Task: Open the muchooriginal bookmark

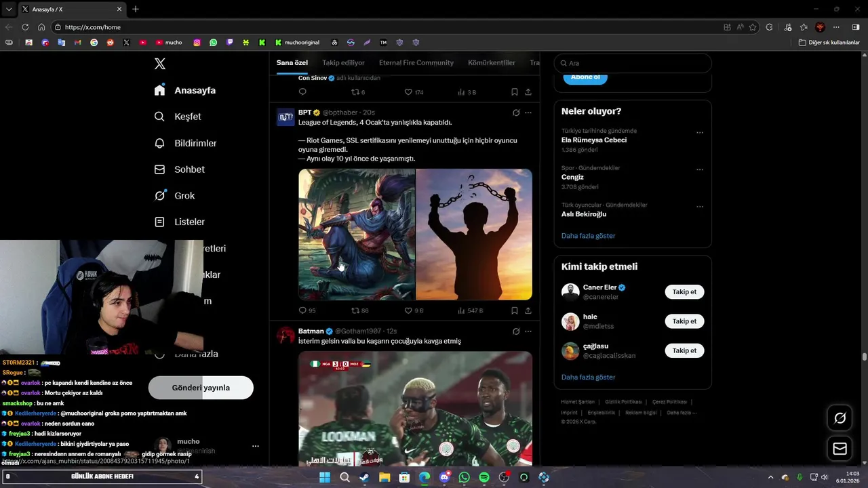Action: [x=297, y=43]
